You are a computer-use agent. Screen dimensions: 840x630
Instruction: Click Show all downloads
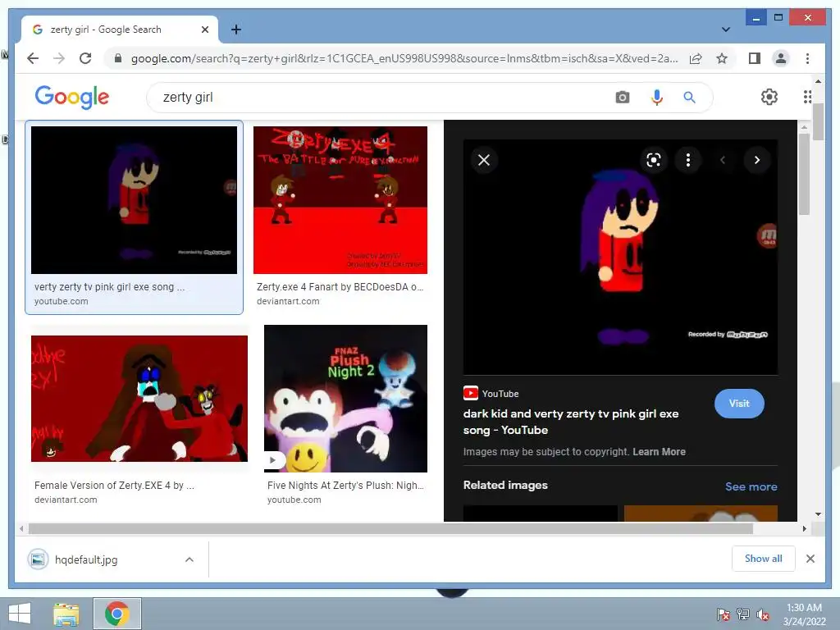click(x=764, y=559)
